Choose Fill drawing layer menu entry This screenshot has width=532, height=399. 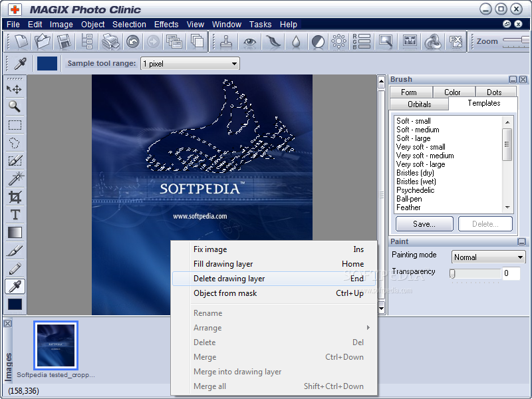[274, 264]
